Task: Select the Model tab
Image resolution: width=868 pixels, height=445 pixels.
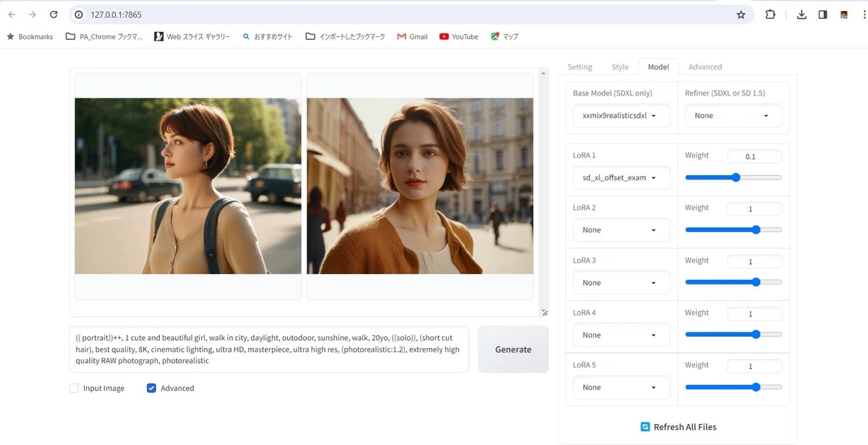Action: tap(658, 67)
